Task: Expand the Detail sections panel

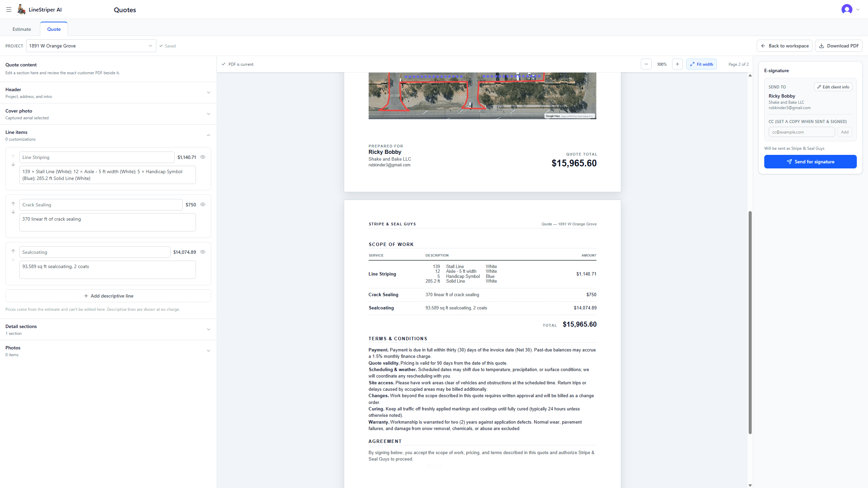Action: coord(108,329)
